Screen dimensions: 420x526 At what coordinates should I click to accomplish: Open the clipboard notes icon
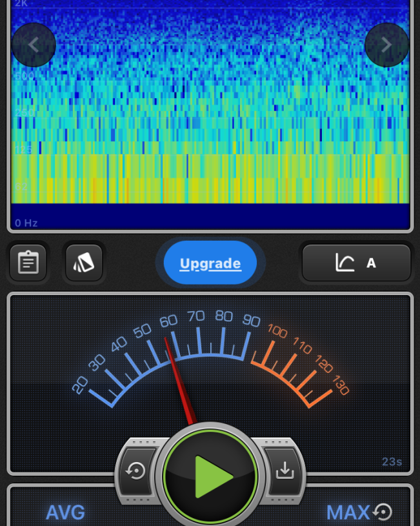[28, 263]
